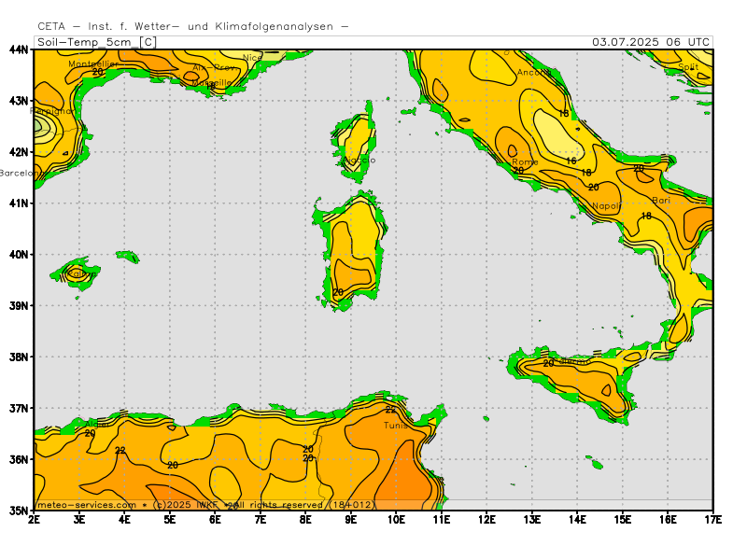
Task: Select the Soil-Temp_5cm_[C] parameter label
Action: click(x=97, y=42)
